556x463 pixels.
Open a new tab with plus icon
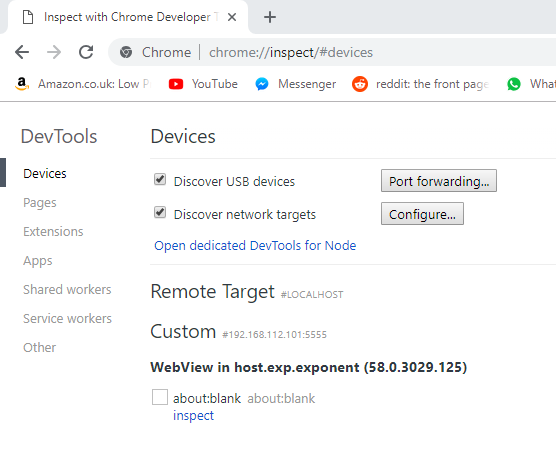[270, 17]
